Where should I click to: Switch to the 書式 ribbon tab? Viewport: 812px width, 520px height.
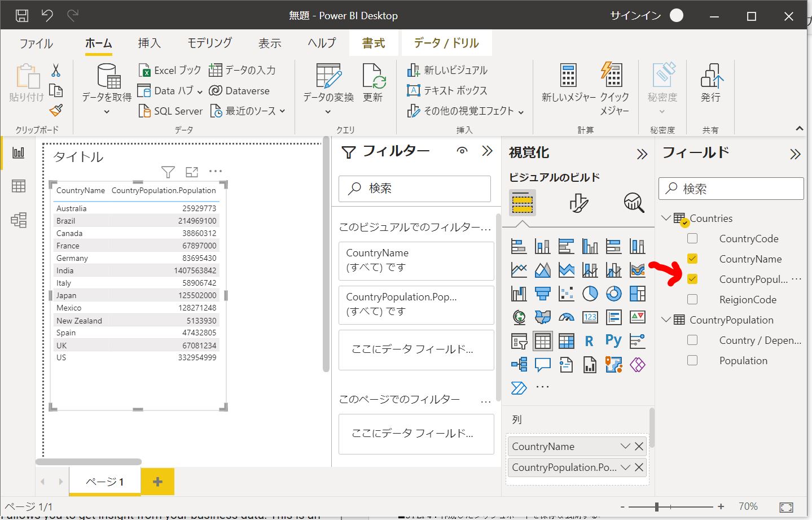point(373,43)
